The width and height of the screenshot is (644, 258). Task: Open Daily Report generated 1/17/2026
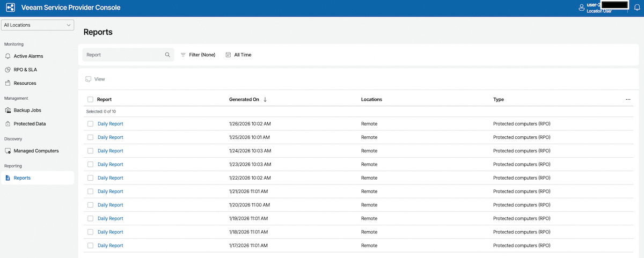[x=110, y=246]
